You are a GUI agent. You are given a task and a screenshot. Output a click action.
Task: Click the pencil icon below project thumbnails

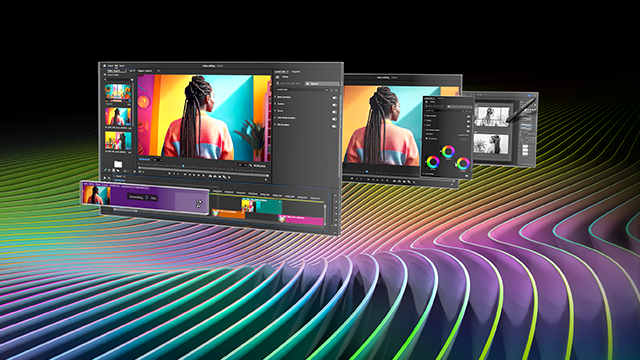point(105,170)
